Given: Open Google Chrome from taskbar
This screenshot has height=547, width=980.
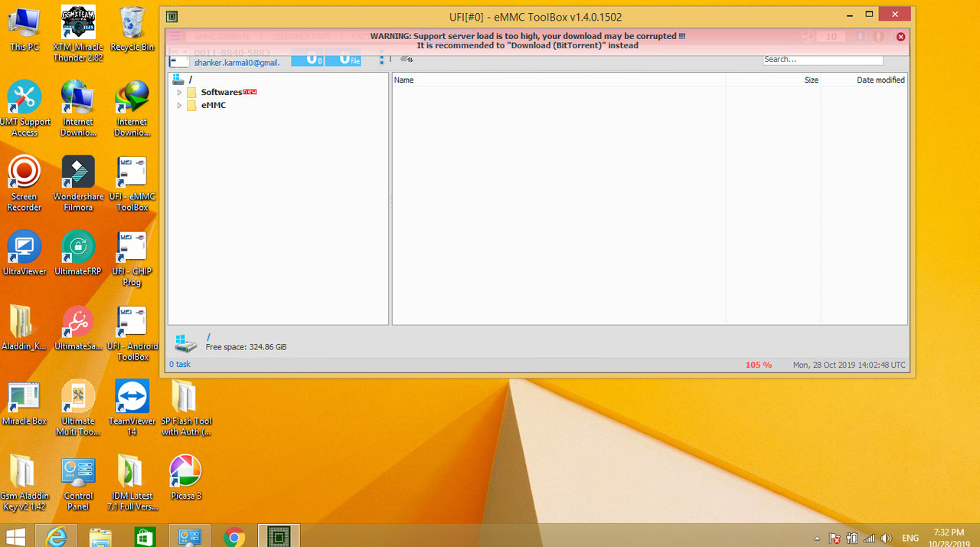Looking at the screenshot, I should (x=234, y=536).
